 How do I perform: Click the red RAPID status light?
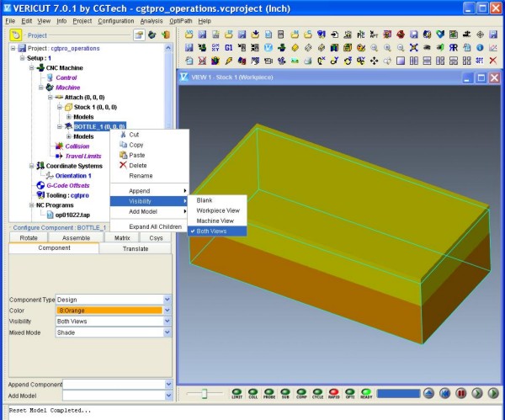[333, 392]
